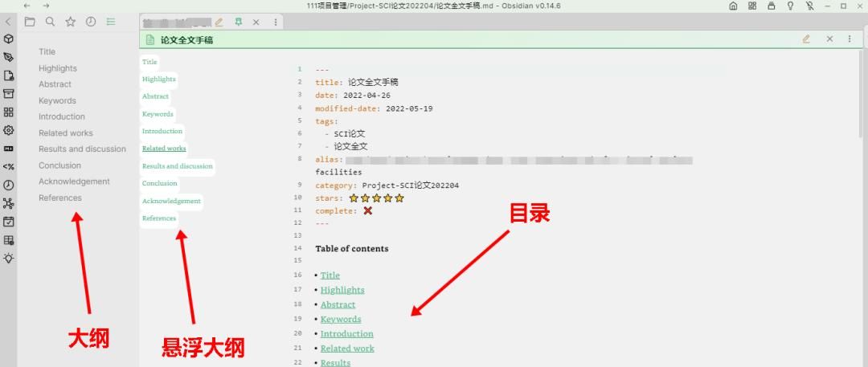Open the settings gear in the ribbon

pyautogui.click(x=8, y=131)
